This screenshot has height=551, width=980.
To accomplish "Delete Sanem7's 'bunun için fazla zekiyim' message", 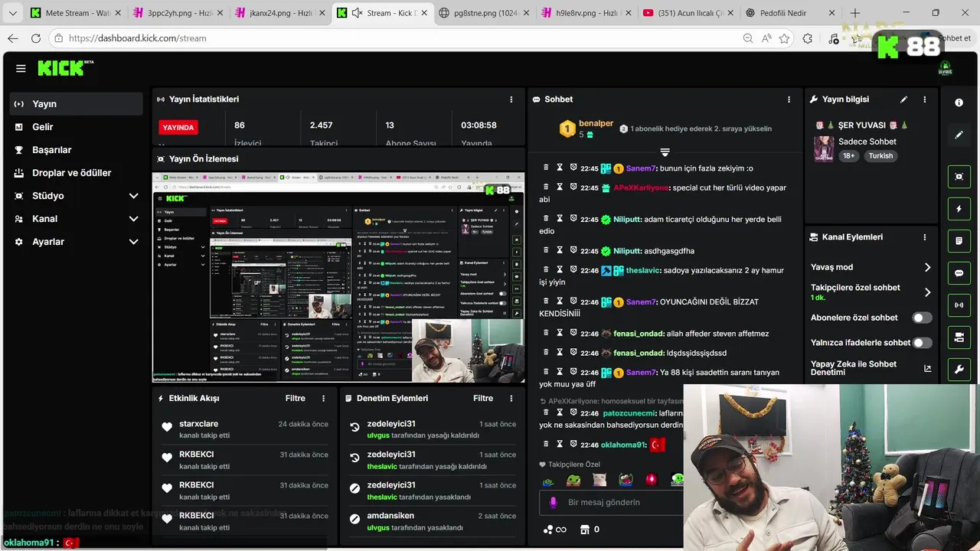I will (546, 168).
